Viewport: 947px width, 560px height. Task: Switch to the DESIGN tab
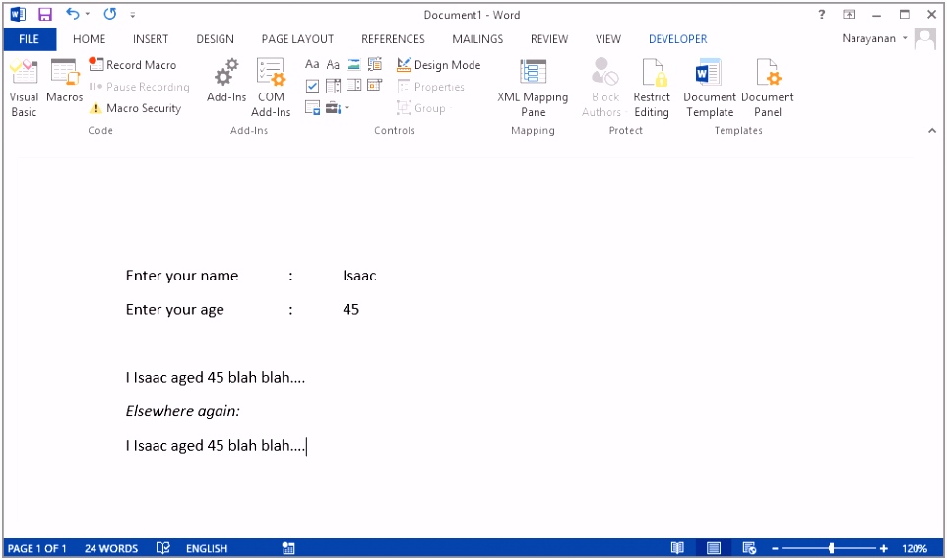coord(215,39)
